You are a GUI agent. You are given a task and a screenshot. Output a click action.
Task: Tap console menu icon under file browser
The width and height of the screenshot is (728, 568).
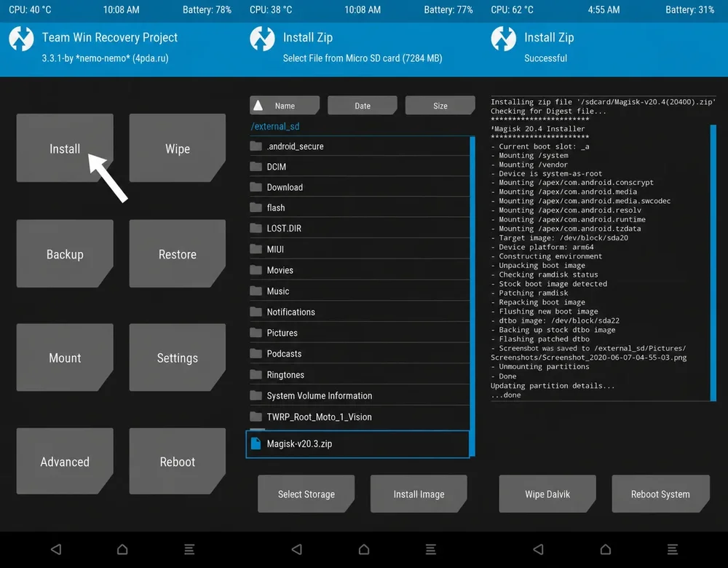tap(431, 549)
